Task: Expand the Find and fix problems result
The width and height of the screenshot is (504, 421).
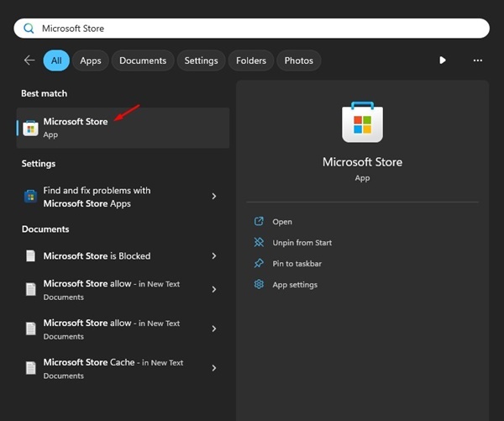Action: point(214,197)
